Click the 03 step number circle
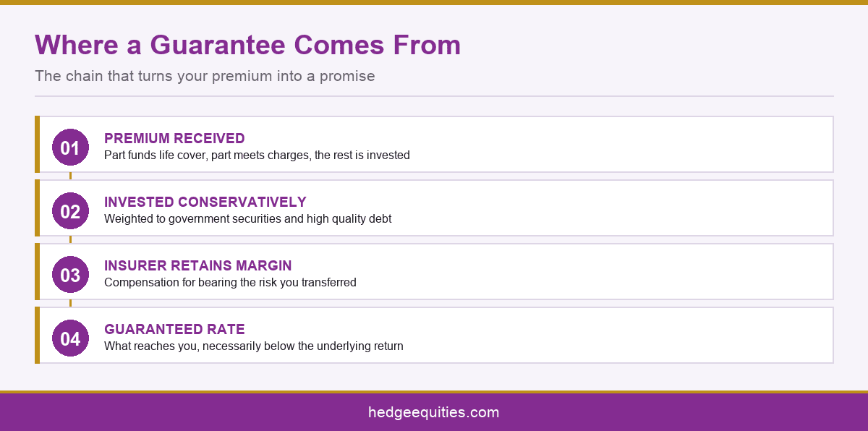Screen dimensions: 868x431 (x=70, y=275)
